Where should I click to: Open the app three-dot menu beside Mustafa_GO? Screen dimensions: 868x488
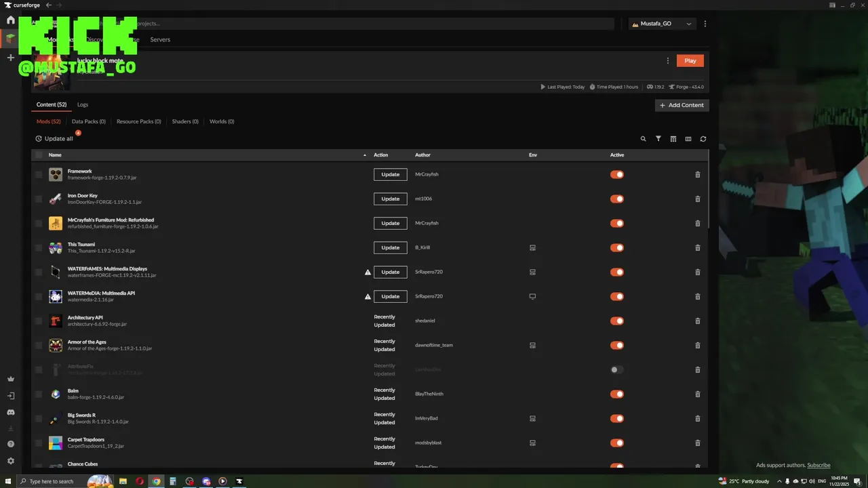pyautogui.click(x=705, y=24)
